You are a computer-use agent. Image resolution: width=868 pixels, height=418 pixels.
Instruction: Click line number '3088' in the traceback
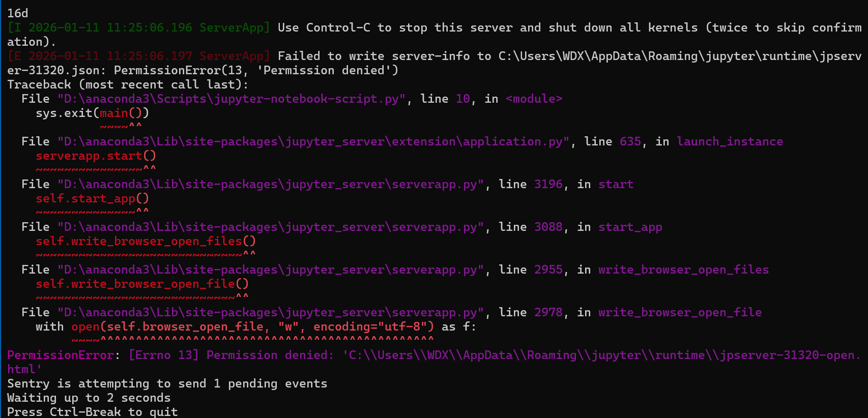pyautogui.click(x=548, y=227)
